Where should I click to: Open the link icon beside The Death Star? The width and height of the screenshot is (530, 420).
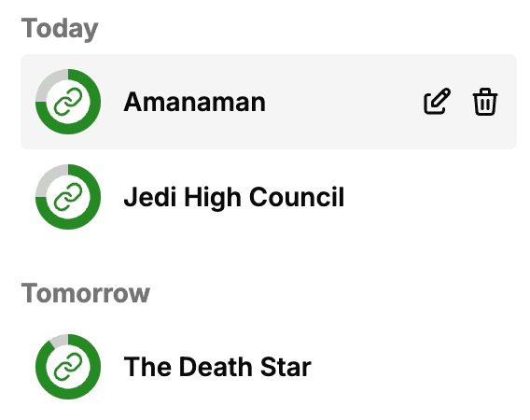[x=68, y=367]
